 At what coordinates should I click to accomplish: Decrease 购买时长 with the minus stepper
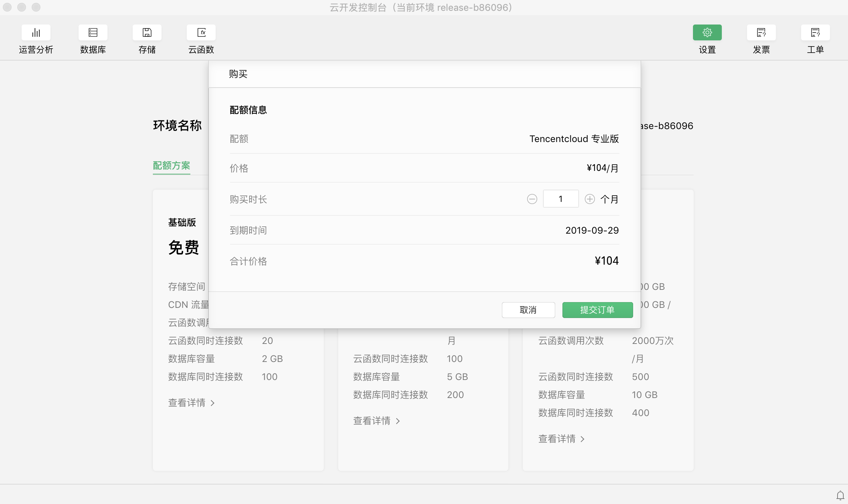coord(532,199)
